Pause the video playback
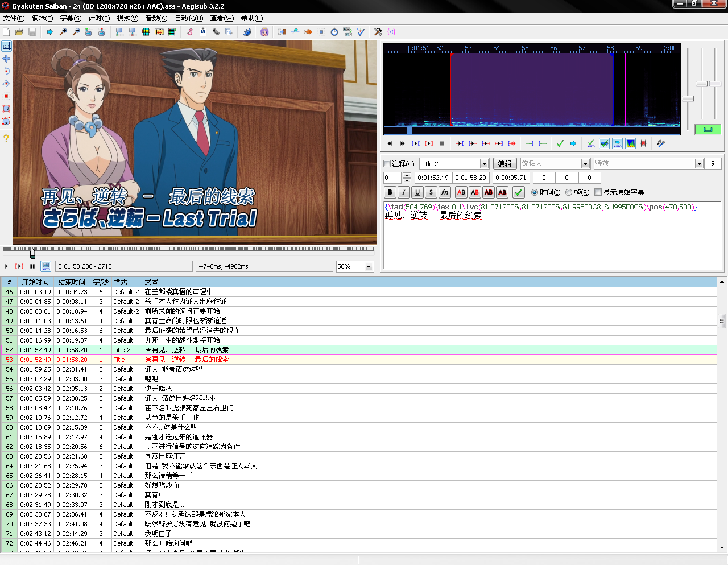This screenshot has width=728, height=565. point(32,266)
